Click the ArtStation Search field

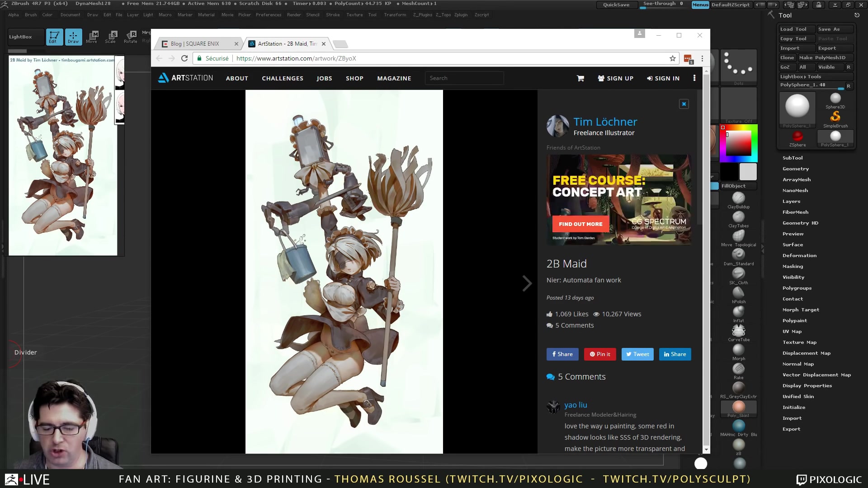click(x=464, y=78)
